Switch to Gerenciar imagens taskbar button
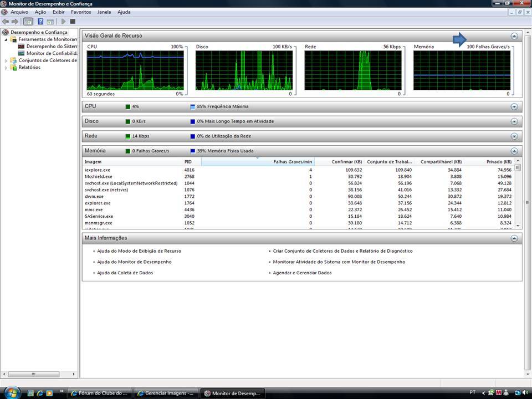The image size is (532, 399). 166,393
